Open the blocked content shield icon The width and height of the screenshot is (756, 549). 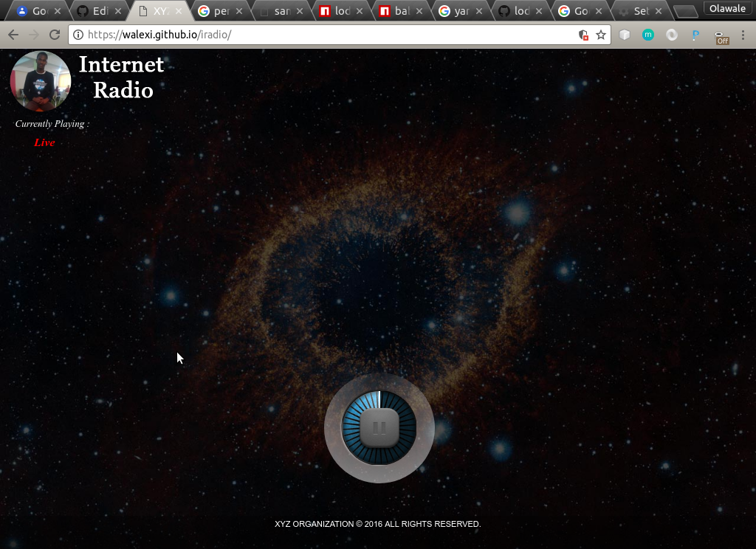click(x=583, y=35)
